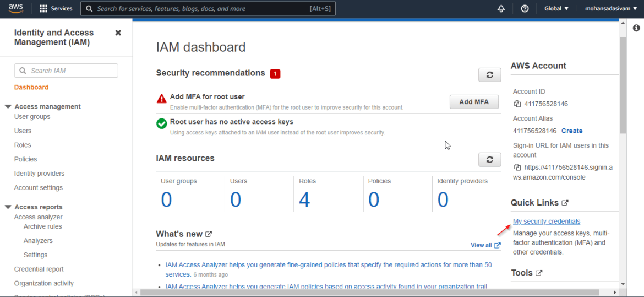Image resolution: width=644 pixels, height=297 pixels.
Task: Open Dashboard in the IAM sidebar
Action: [x=31, y=87]
